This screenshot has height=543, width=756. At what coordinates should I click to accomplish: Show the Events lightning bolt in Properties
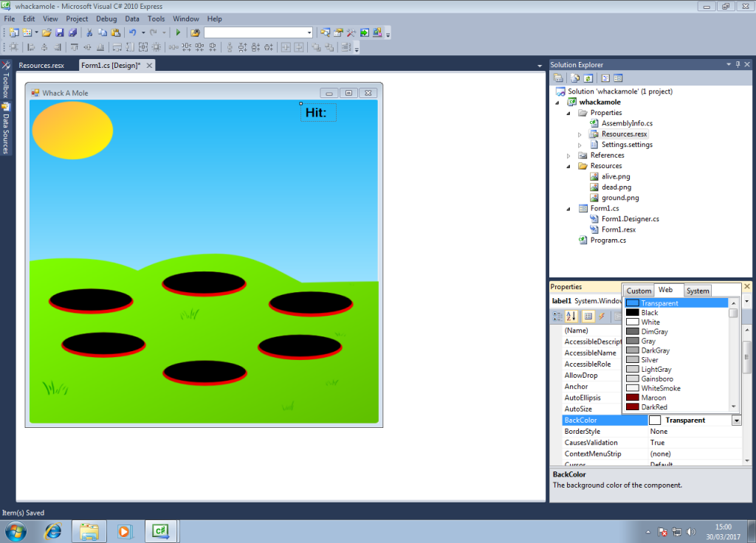(x=602, y=317)
